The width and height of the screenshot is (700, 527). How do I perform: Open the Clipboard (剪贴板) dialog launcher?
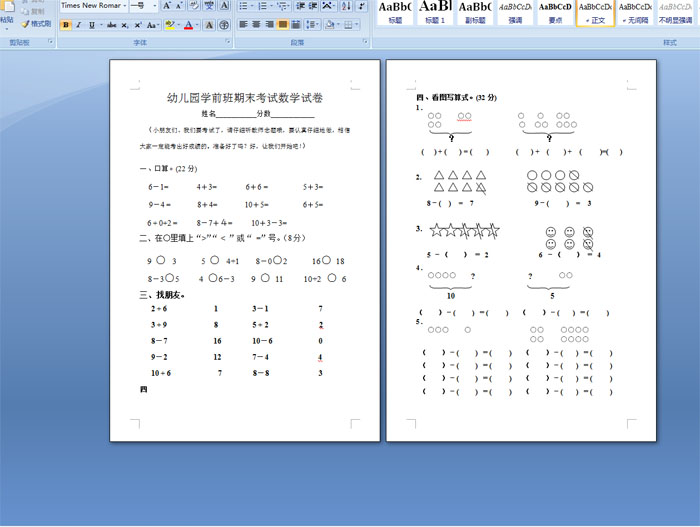50,42
